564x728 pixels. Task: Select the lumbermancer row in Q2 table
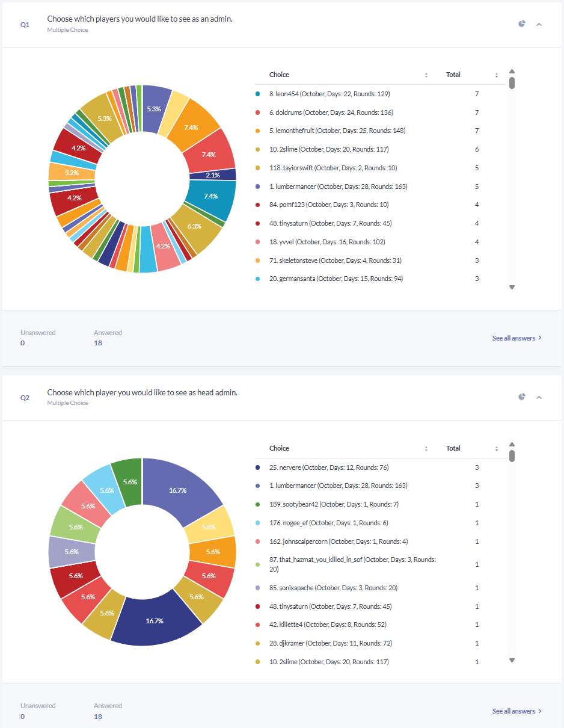click(x=376, y=486)
